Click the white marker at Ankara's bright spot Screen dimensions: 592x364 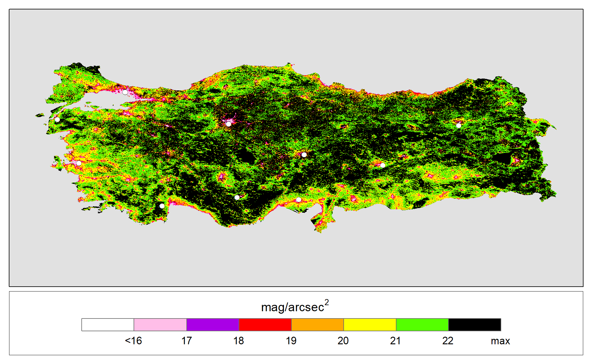[x=229, y=124]
